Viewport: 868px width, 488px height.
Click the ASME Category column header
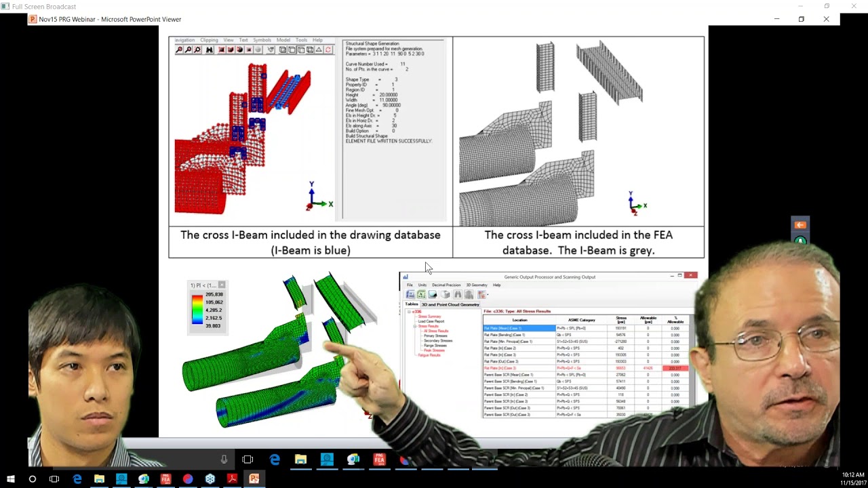pyautogui.click(x=582, y=320)
